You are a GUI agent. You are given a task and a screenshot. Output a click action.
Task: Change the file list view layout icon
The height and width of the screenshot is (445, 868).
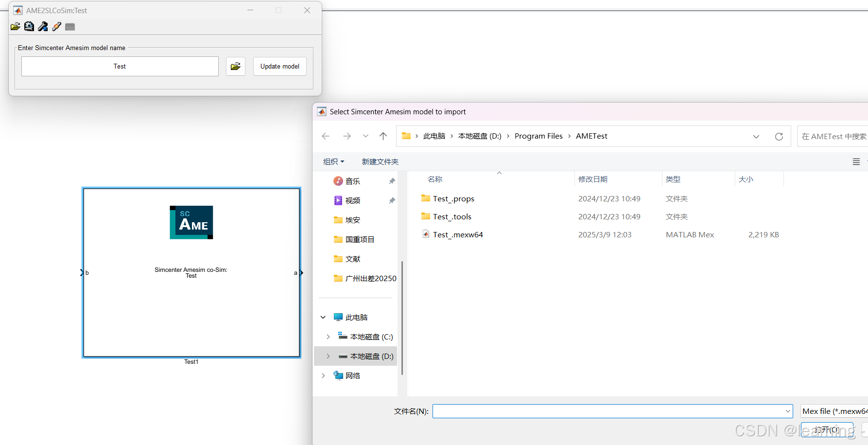(x=856, y=162)
